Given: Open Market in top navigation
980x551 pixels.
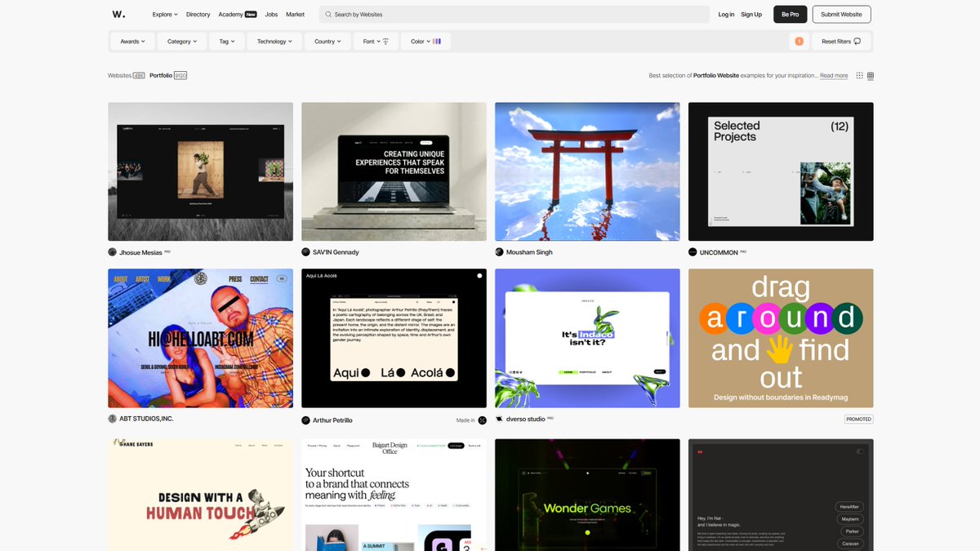Looking at the screenshot, I should pyautogui.click(x=295, y=14).
